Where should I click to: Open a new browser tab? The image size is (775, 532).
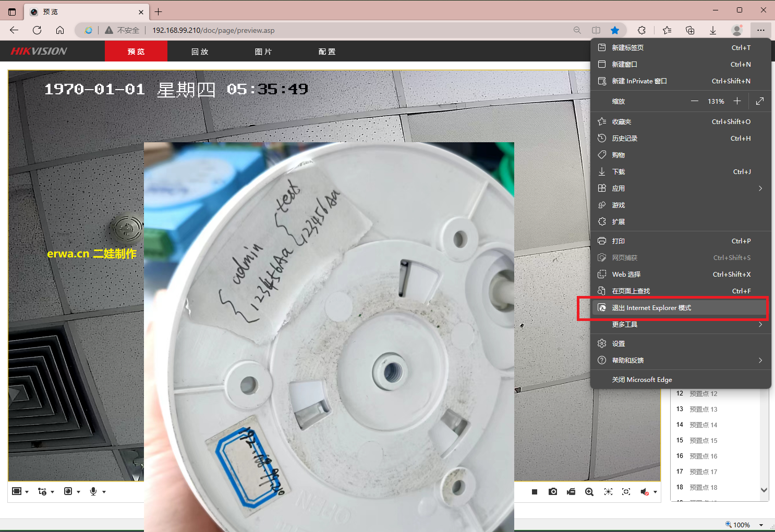point(159,11)
